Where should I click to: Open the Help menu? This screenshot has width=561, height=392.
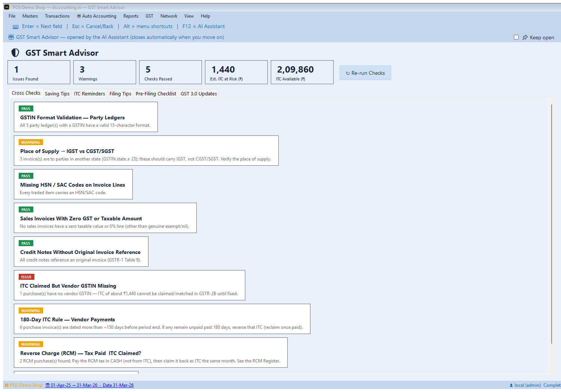click(205, 16)
